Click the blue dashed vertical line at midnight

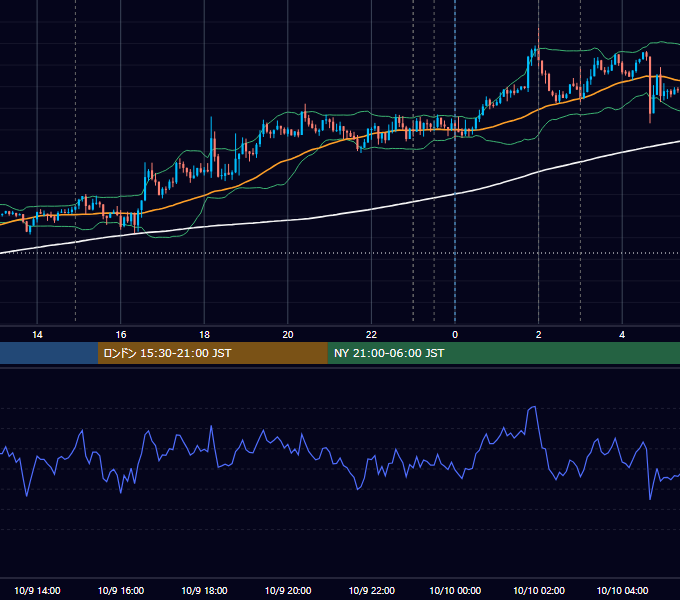tap(455, 163)
